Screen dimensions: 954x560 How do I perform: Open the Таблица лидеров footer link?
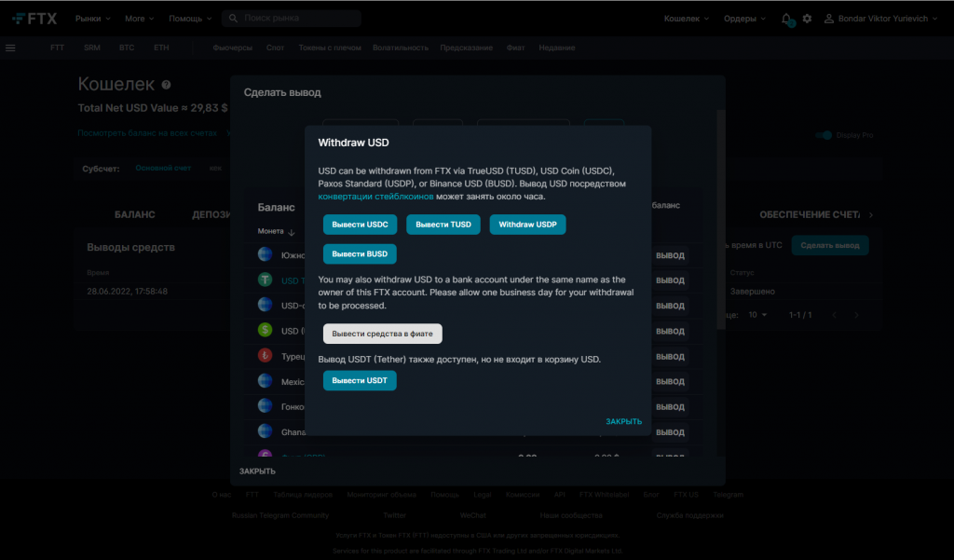[303, 494]
